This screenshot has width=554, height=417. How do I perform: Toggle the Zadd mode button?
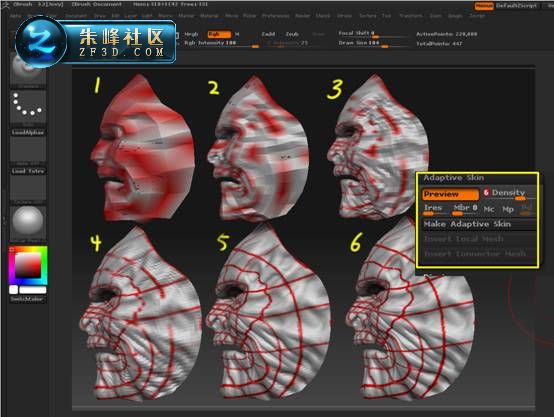pyautogui.click(x=268, y=34)
